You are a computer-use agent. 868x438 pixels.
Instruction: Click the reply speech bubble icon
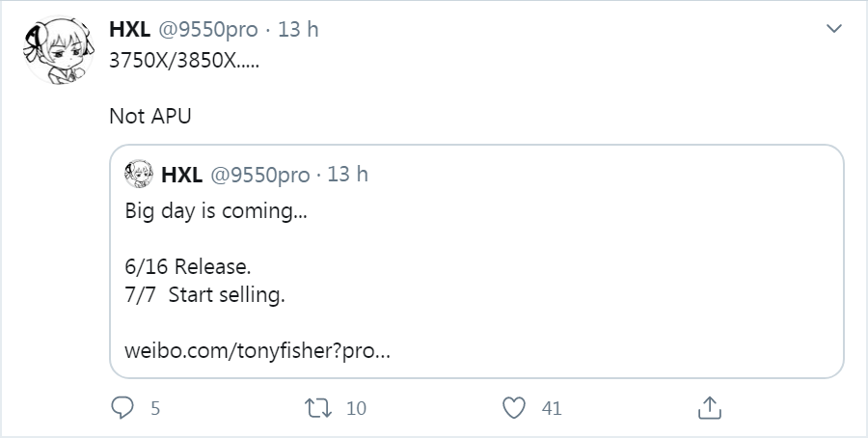(122, 408)
